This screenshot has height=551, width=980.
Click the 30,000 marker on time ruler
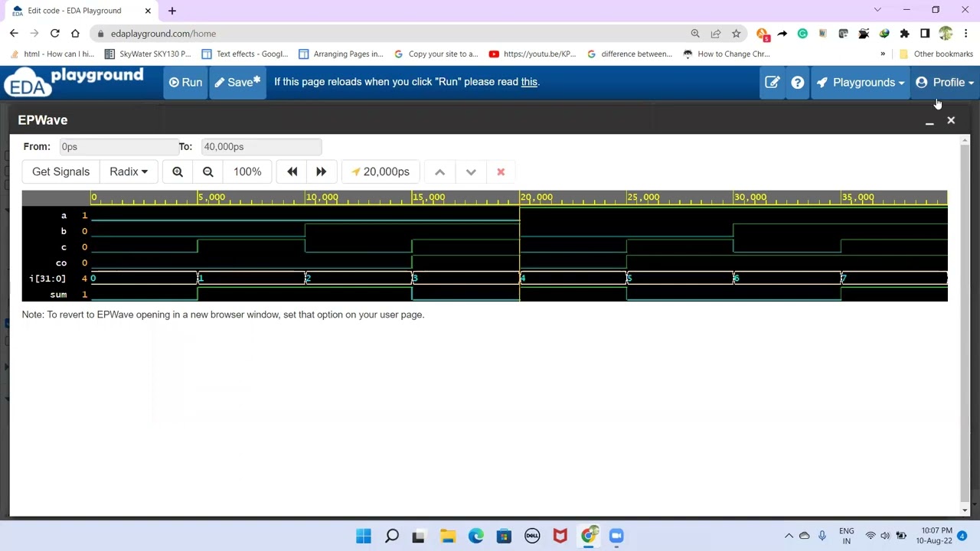pyautogui.click(x=750, y=197)
